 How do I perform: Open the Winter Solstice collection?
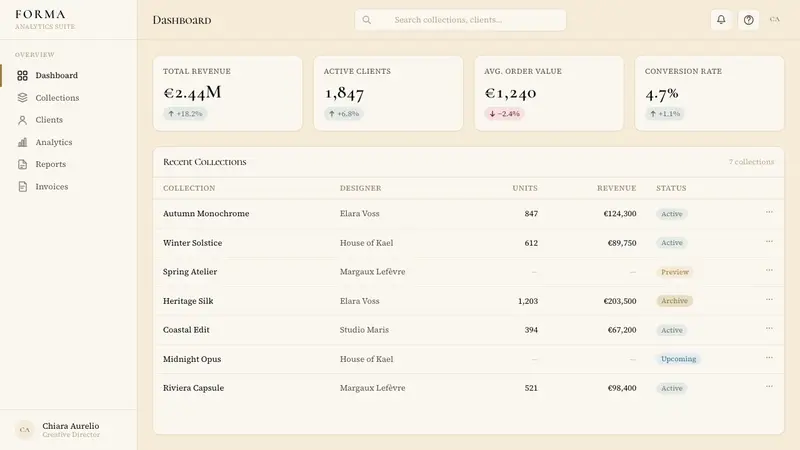tap(192, 243)
